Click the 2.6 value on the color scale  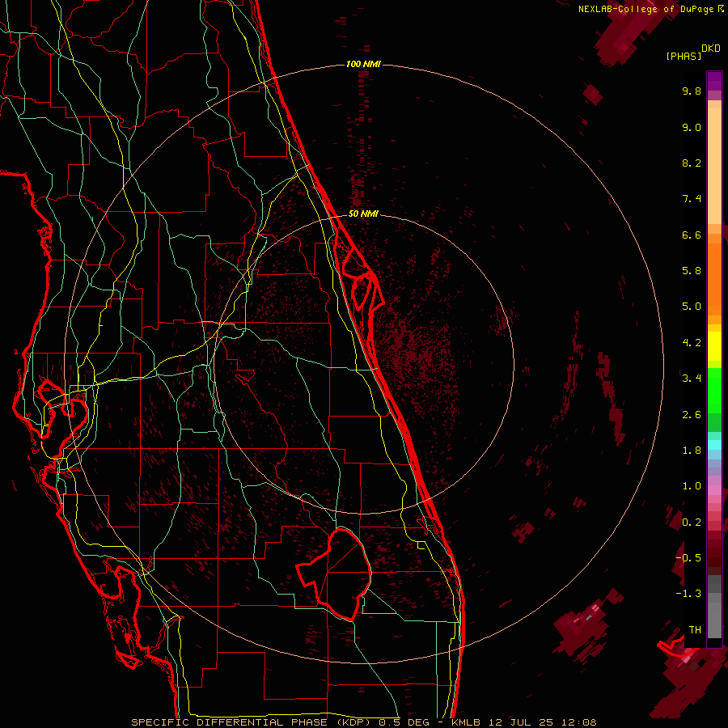tap(692, 415)
